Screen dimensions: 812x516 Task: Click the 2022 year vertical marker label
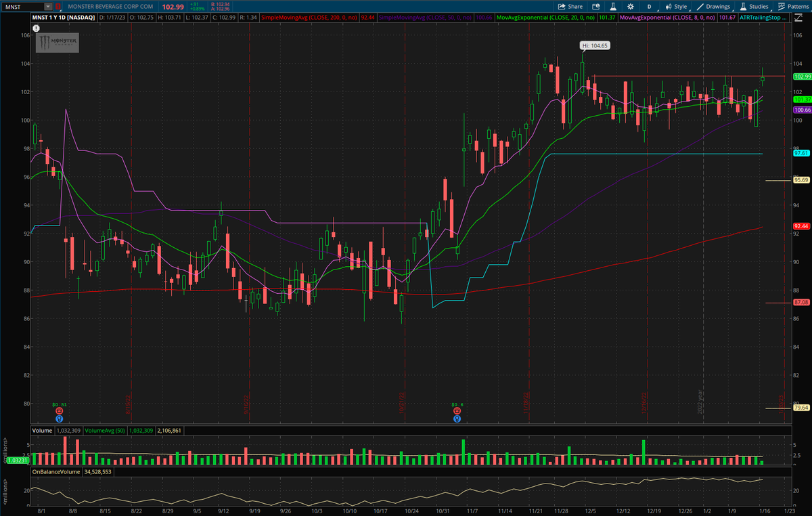coord(702,402)
